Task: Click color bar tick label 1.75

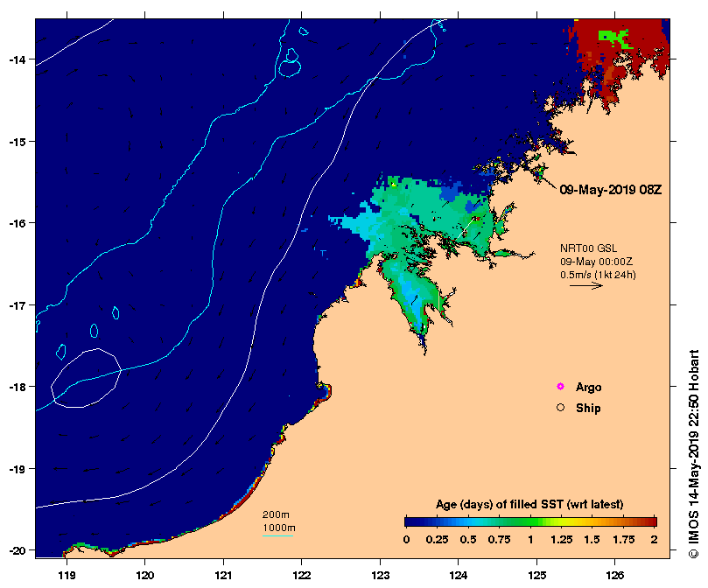Action: tap(624, 540)
